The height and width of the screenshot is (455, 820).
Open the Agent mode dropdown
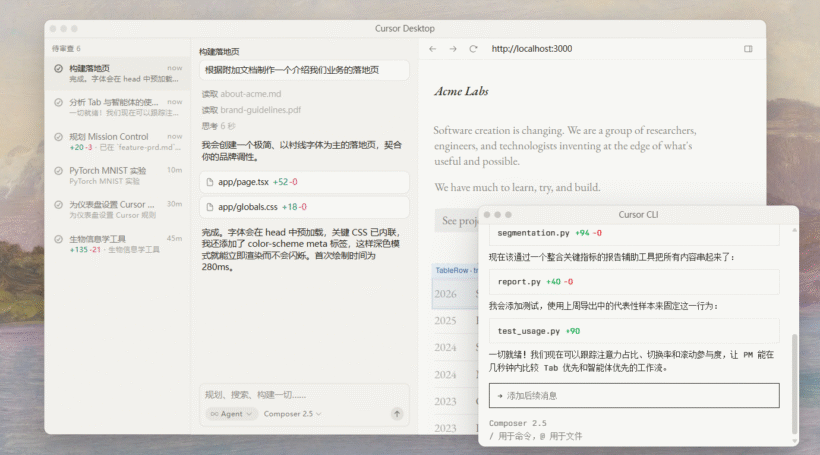(x=231, y=414)
